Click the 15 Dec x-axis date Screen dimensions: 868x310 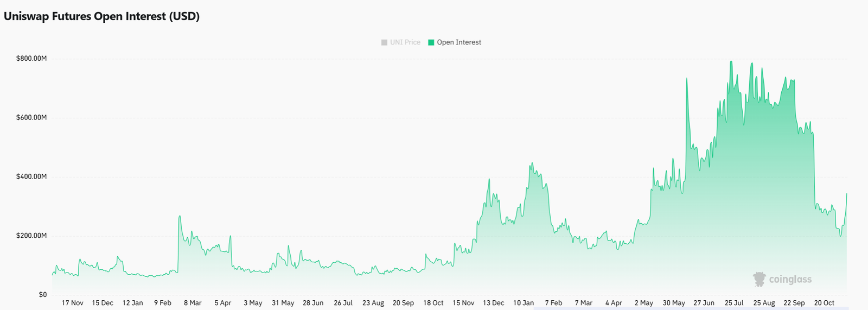[103, 303]
